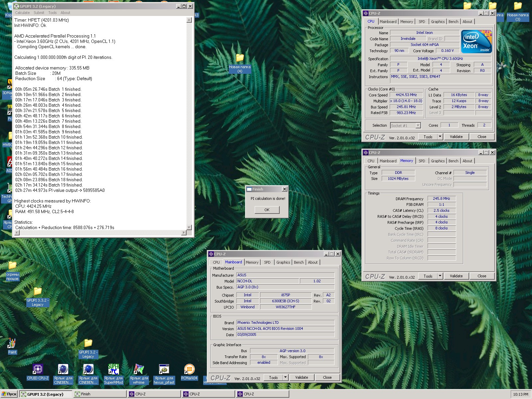This screenshot has height=399, width=532.
Task: Click the Intel Xeon inside logo
Action: click(x=476, y=41)
